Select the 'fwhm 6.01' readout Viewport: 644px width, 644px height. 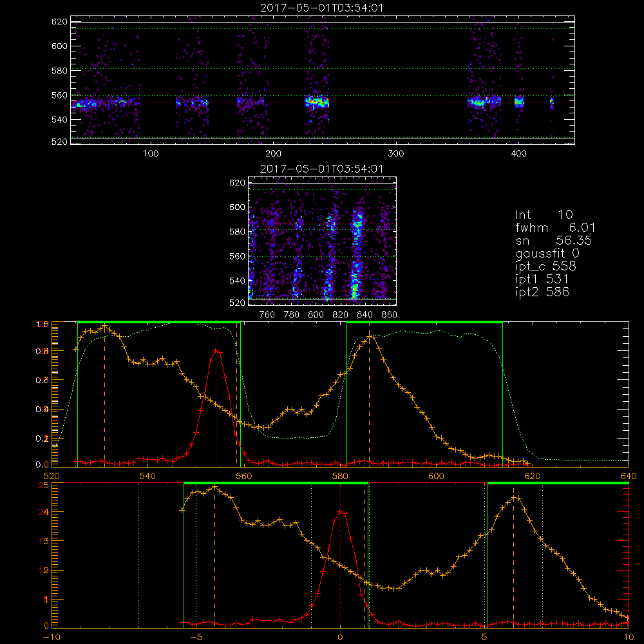point(555,227)
